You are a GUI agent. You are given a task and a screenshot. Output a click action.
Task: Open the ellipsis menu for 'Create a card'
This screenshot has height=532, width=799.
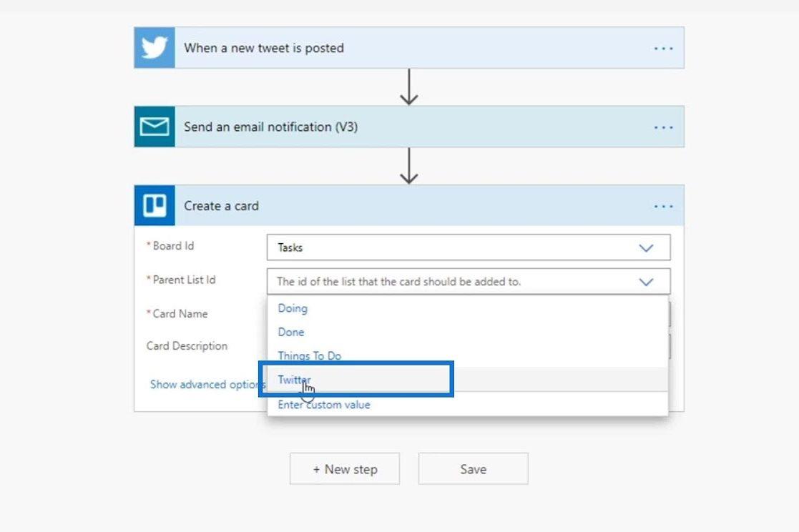pyautogui.click(x=664, y=207)
